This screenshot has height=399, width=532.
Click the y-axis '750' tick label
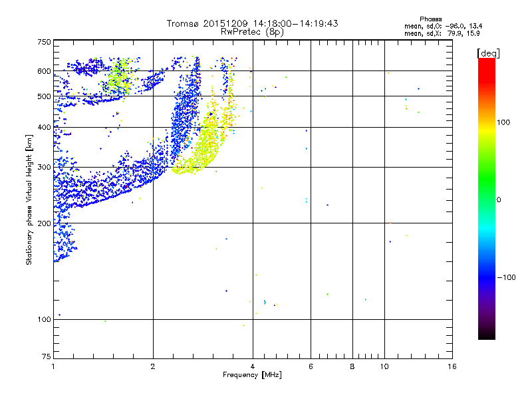point(44,42)
